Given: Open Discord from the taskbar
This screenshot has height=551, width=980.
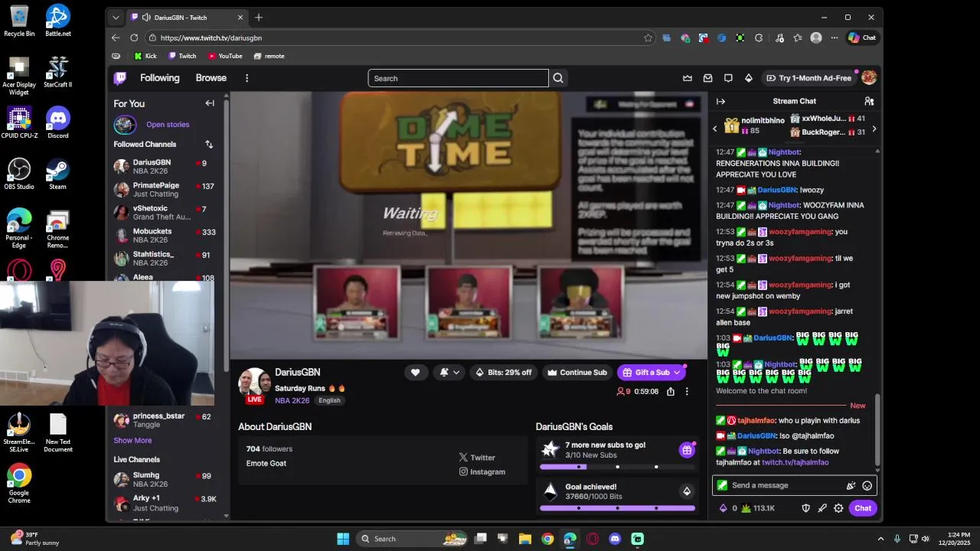Looking at the screenshot, I should tap(615, 539).
